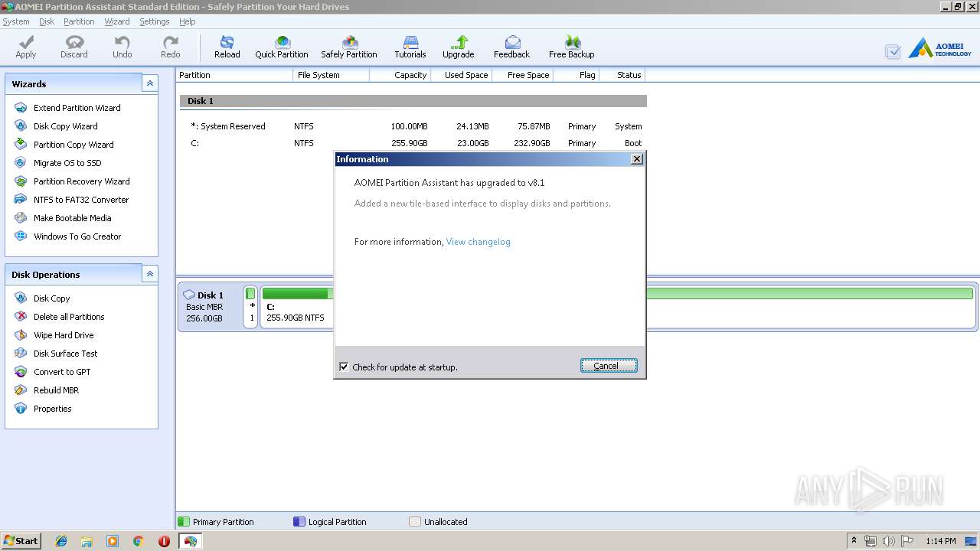Click the Flag column header
This screenshot has height=551, width=980.
point(576,75)
